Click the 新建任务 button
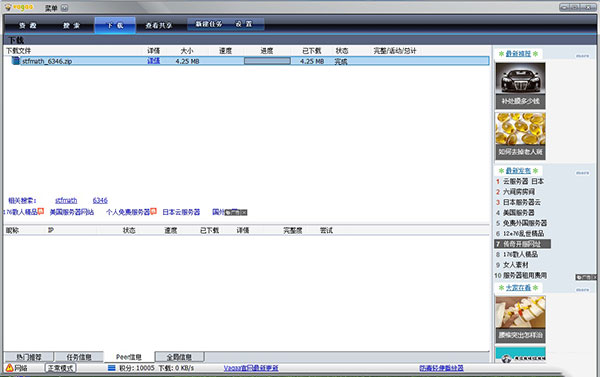 tap(209, 24)
